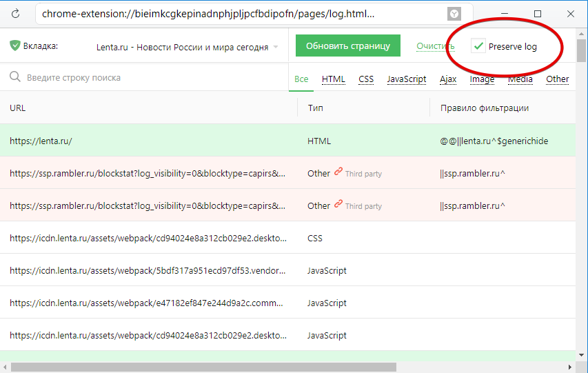
Task: Select the Все filter tab
Action: (x=301, y=79)
